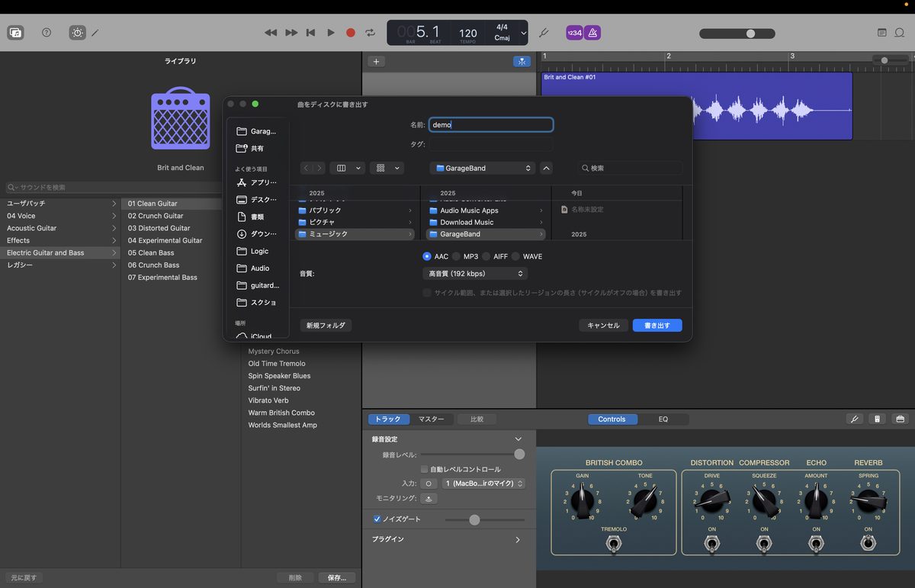Viewport: 915px width, 588px height.
Task: Collapse the save dialog with chevron button
Action: pos(547,168)
